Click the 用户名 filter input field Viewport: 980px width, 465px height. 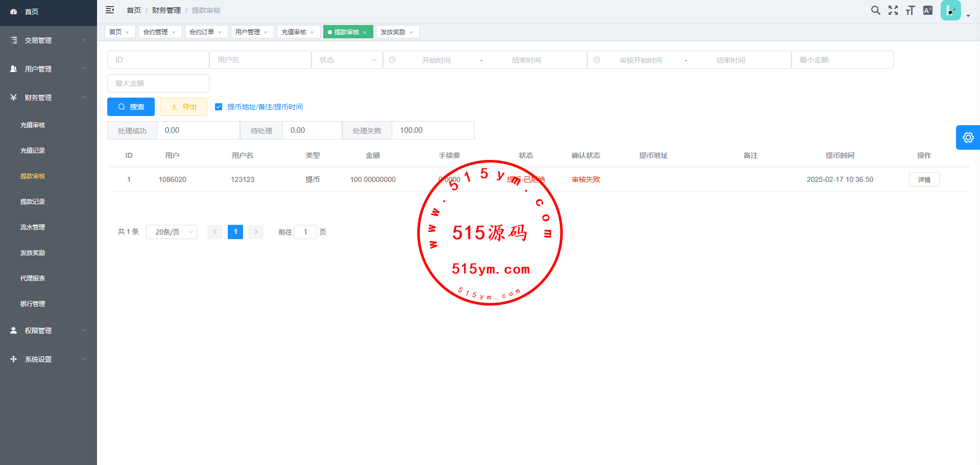[260, 60]
